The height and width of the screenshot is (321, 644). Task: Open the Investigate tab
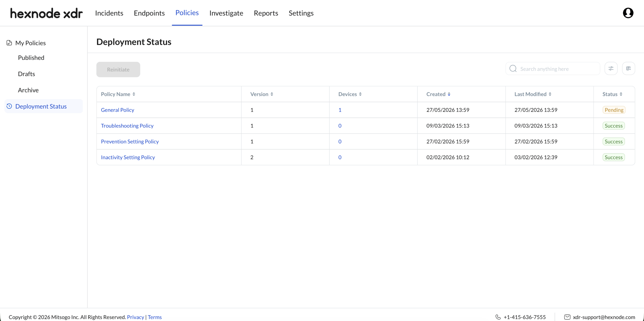click(226, 13)
